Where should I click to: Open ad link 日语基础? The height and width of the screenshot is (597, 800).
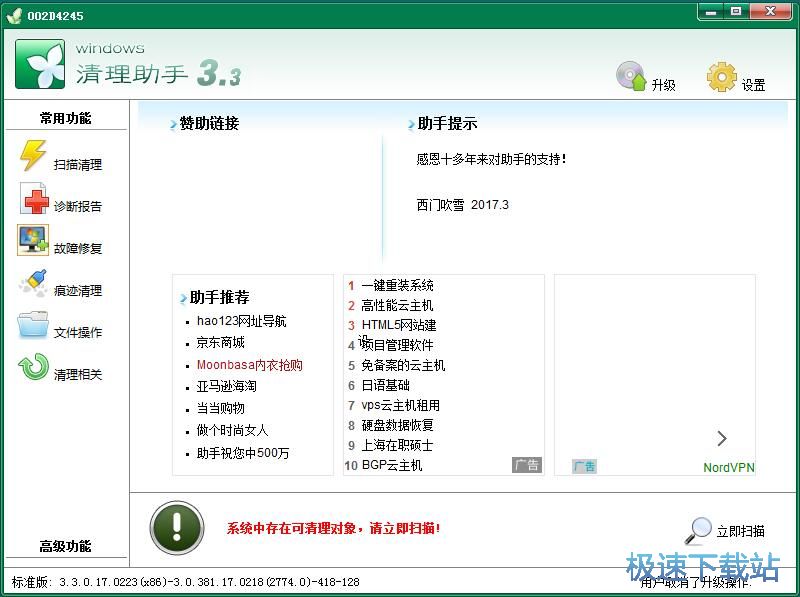pos(386,385)
